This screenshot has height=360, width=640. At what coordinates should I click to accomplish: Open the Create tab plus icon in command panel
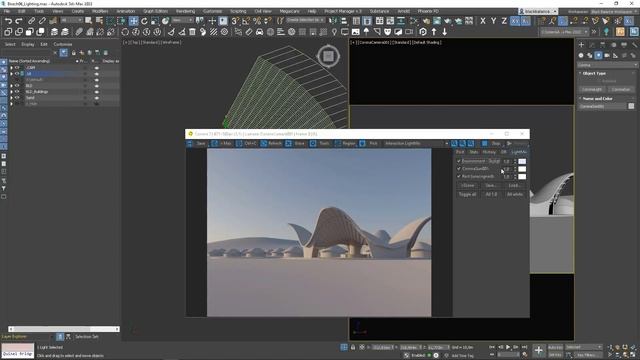click(x=582, y=44)
